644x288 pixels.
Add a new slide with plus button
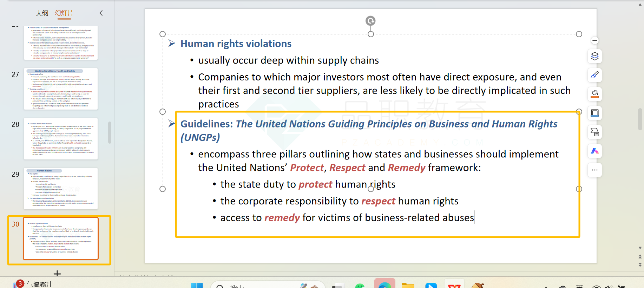[57, 273]
